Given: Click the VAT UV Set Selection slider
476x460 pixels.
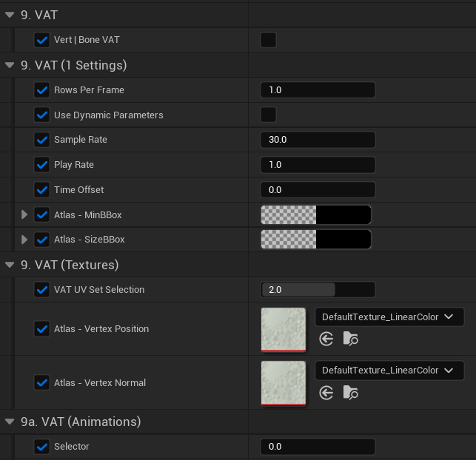Looking at the screenshot, I should pos(318,289).
